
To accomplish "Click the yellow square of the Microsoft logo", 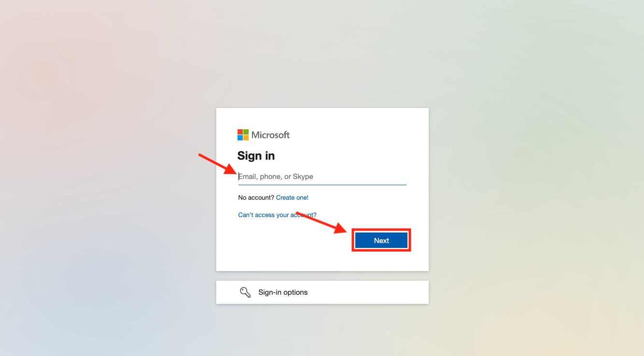I will point(246,137).
